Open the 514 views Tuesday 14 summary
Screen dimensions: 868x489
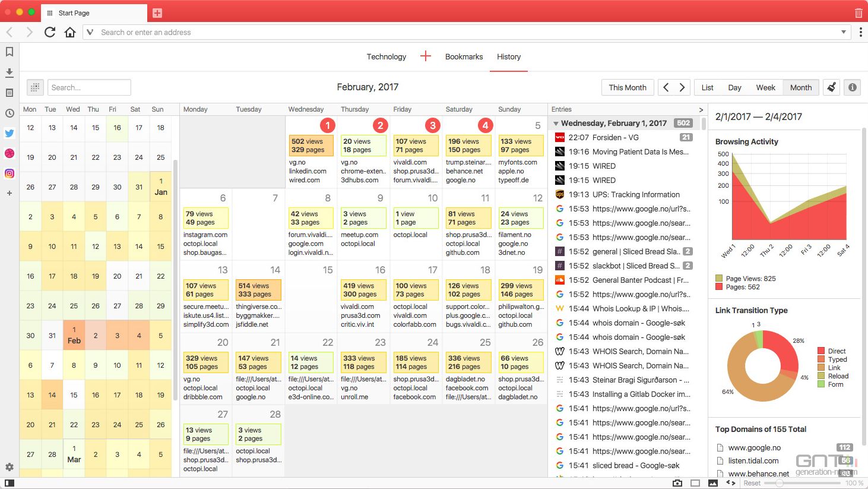258,290
